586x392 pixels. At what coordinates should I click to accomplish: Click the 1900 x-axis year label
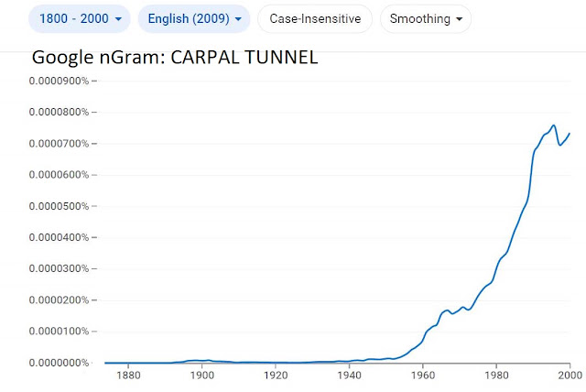click(201, 375)
